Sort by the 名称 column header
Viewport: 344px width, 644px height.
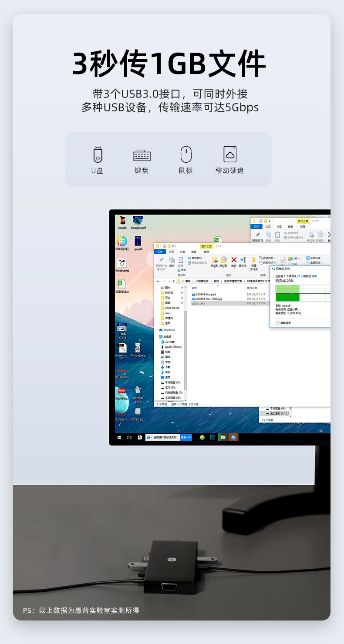[x=194, y=288]
